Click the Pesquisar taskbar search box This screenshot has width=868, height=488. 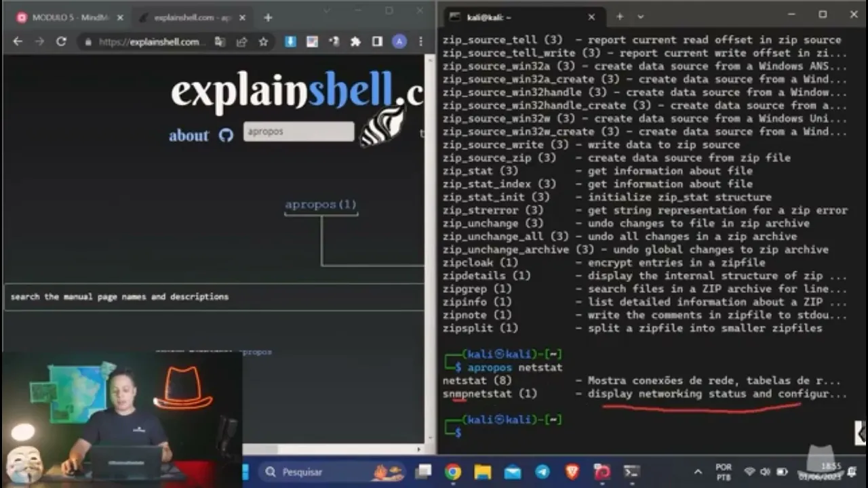click(332, 472)
